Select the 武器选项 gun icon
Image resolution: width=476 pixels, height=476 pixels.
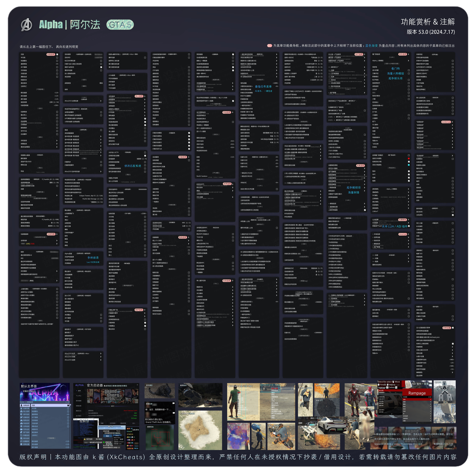[x=21, y=417]
